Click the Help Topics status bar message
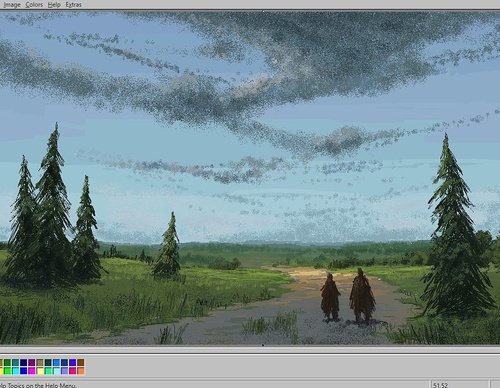This screenshot has height=388, width=500. [x=38, y=385]
